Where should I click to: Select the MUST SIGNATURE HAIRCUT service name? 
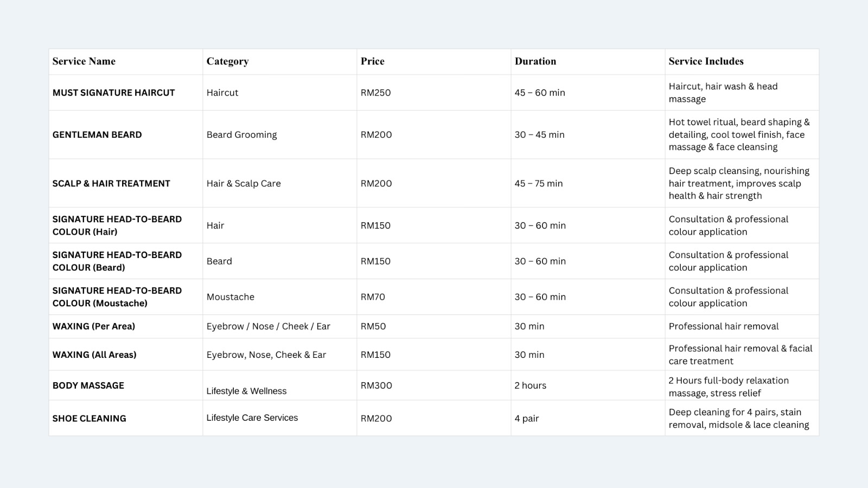113,93
